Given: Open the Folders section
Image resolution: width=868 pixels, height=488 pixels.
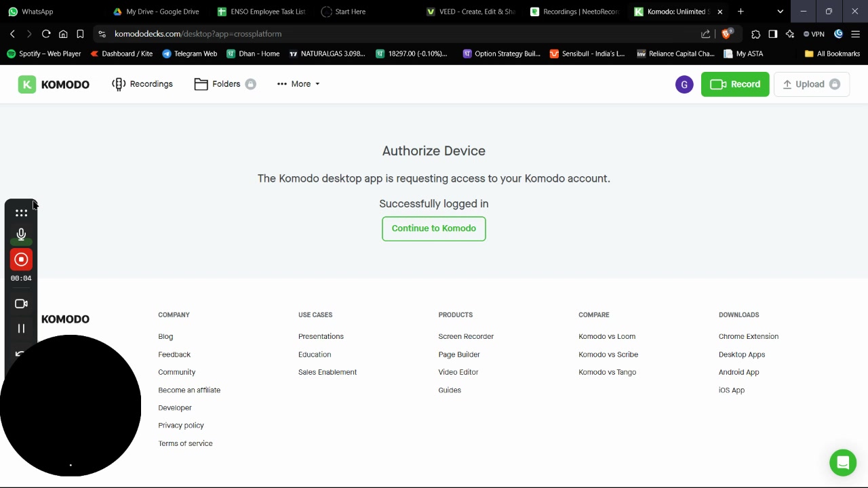Looking at the screenshot, I should coord(225,84).
